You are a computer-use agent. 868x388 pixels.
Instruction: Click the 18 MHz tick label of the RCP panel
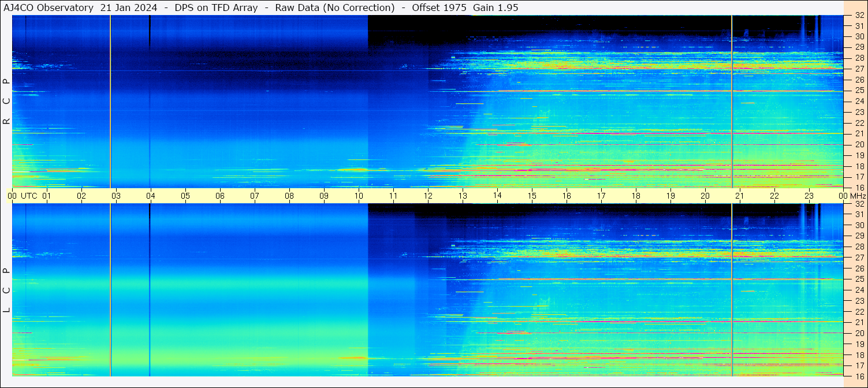859,166
